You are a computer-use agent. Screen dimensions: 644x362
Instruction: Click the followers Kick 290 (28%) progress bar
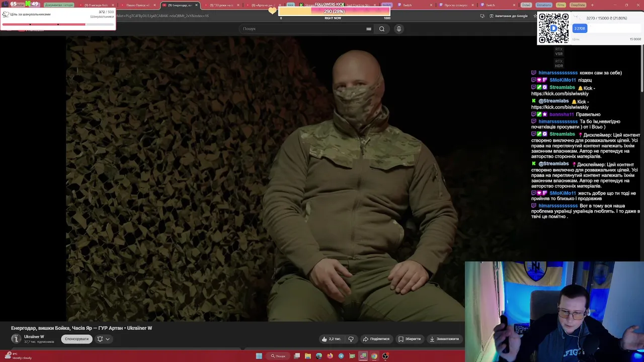point(334,12)
